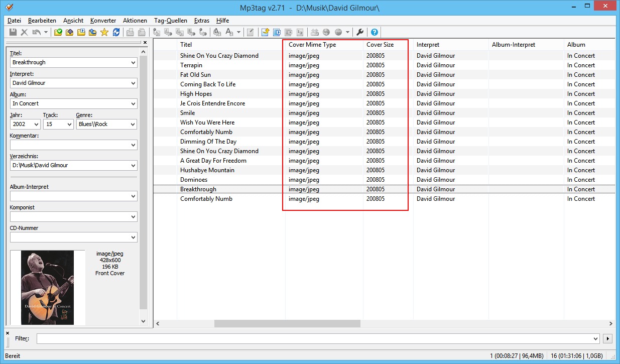Image resolution: width=620 pixels, height=364 pixels.
Task: Open options with the wrench icon
Action: pos(360,32)
